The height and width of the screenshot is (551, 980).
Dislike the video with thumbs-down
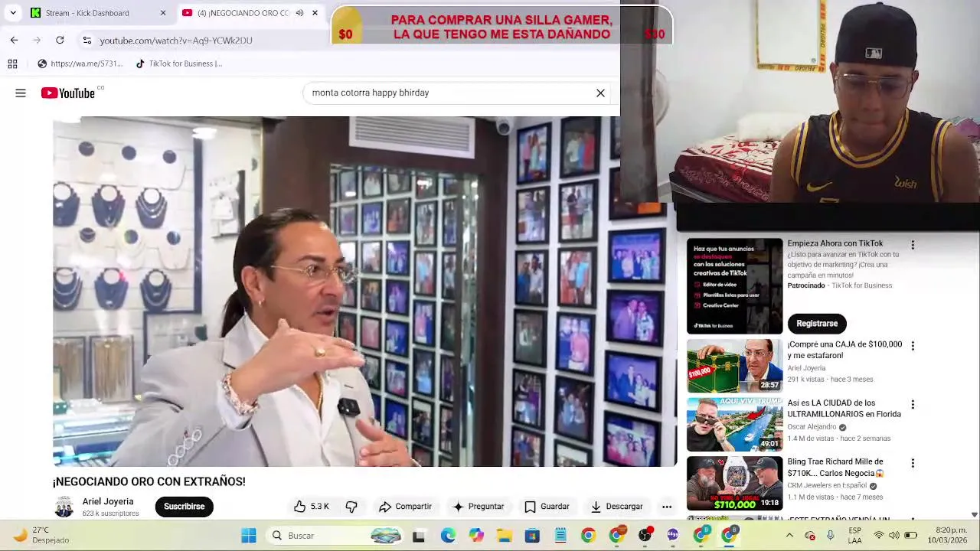pyautogui.click(x=351, y=507)
